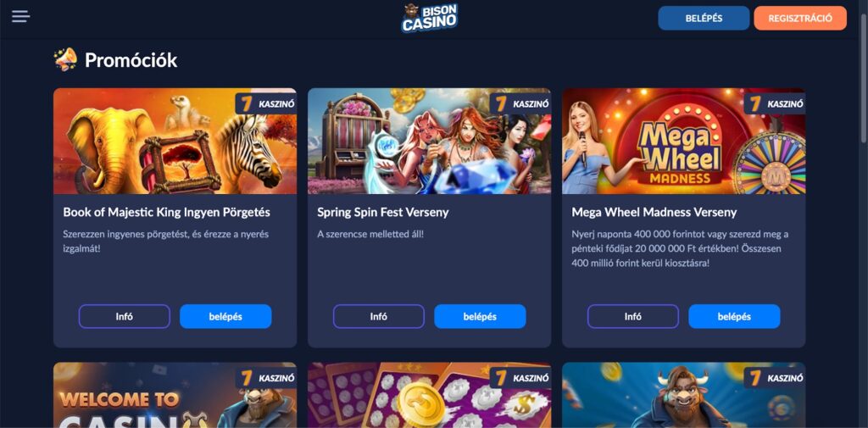Click belépés under Spring Spin Fest Verseny
This screenshot has height=428, width=868.
480,317
